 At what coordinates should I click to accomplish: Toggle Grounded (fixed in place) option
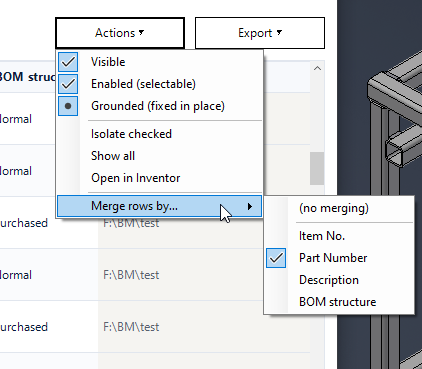(159, 106)
